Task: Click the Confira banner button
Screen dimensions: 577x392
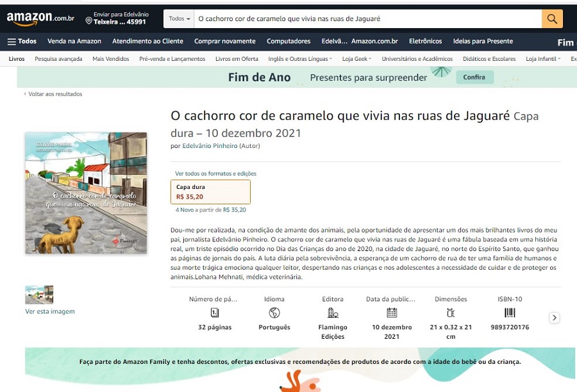Action: pyautogui.click(x=474, y=78)
